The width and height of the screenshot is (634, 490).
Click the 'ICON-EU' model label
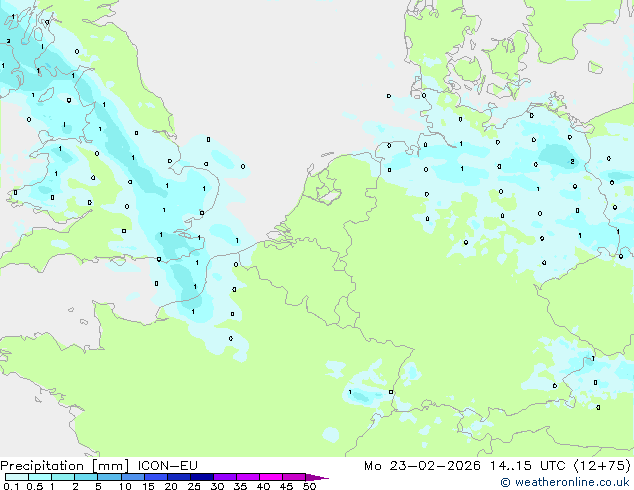(x=167, y=466)
